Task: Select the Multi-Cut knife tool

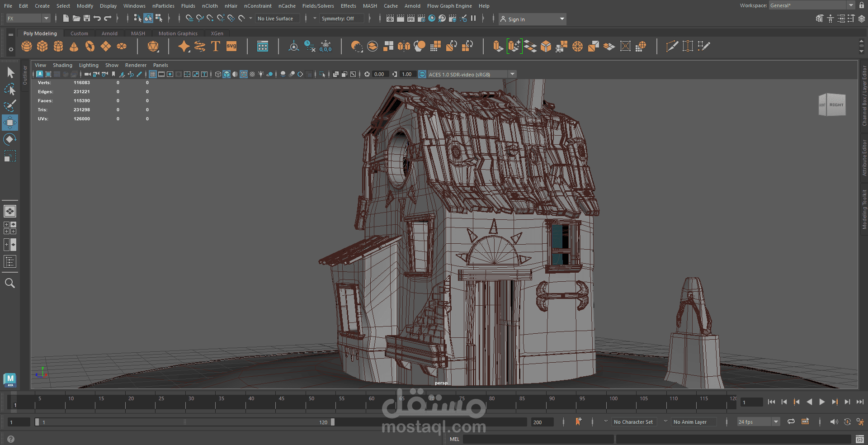Action: pos(672,46)
